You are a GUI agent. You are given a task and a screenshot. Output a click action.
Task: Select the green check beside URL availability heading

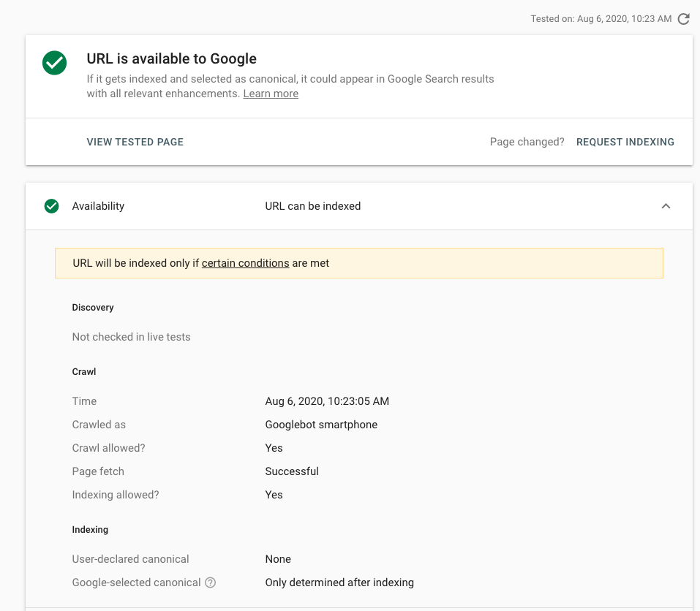click(53, 64)
